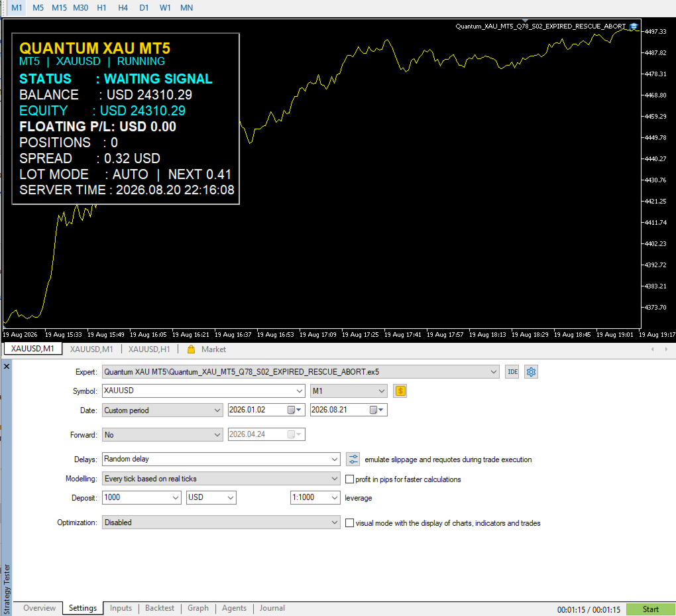This screenshot has width=676, height=616.
Task: Select the Settings tab
Action: tap(83, 608)
